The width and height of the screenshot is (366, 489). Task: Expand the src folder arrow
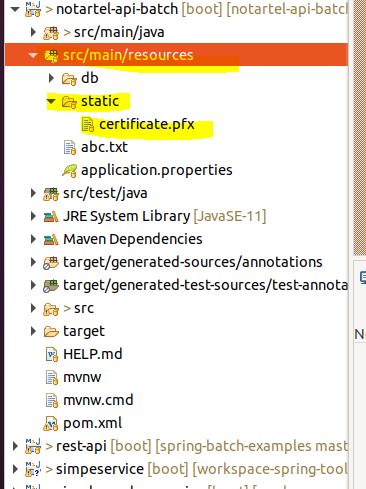click(33, 308)
